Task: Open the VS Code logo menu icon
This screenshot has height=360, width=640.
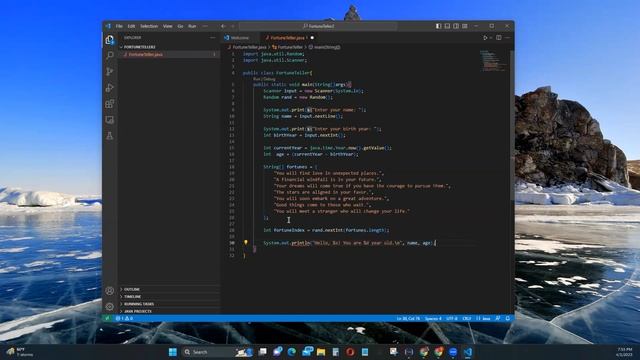Action: pyautogui.click(x=108, y=26)
